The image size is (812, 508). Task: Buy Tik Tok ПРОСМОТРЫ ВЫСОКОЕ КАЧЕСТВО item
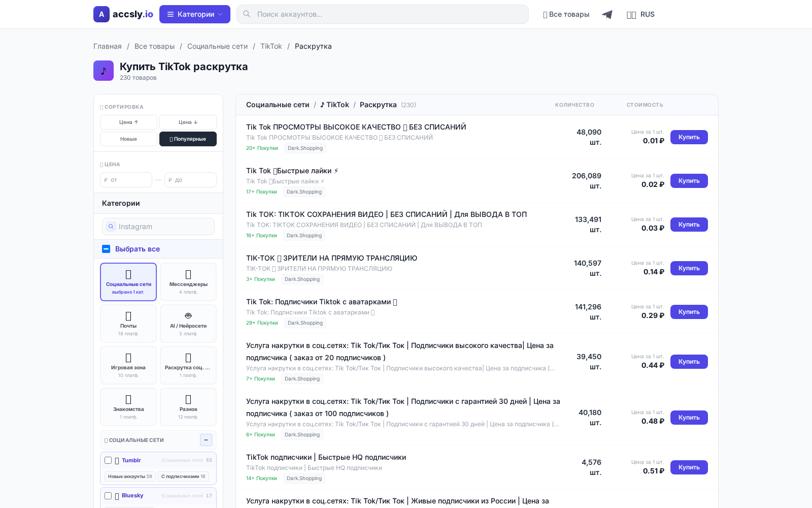coord(689,137)
